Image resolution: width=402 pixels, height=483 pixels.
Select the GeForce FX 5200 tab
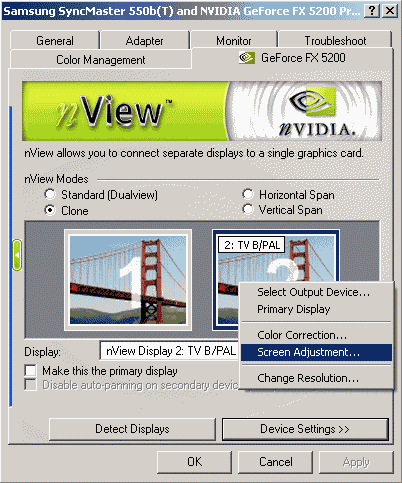[x=292, y=58]
